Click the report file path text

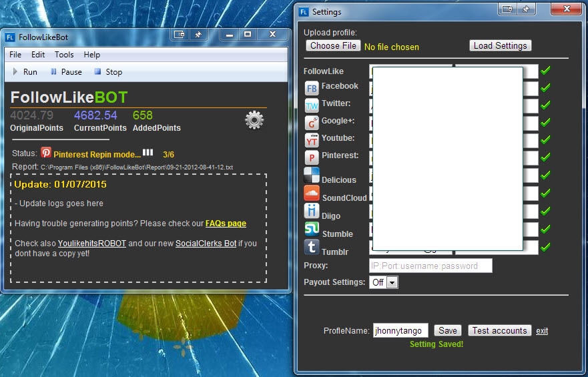click(x=137, y=167)
